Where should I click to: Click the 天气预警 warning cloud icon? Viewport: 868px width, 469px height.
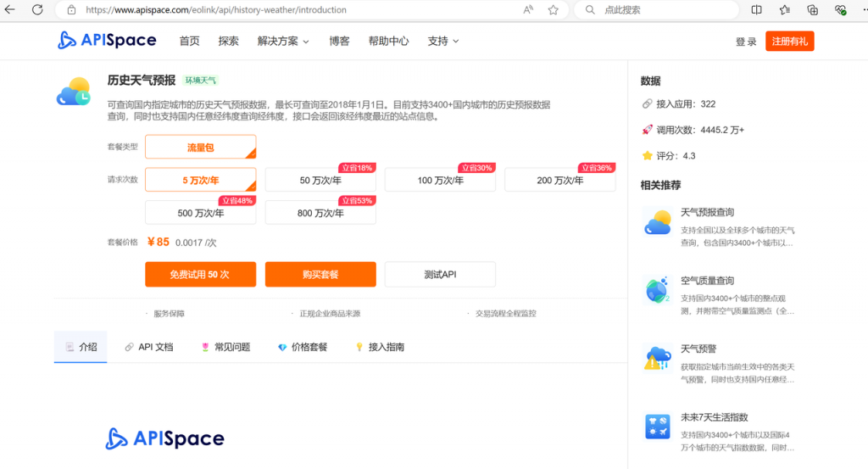tap(657, 358)
